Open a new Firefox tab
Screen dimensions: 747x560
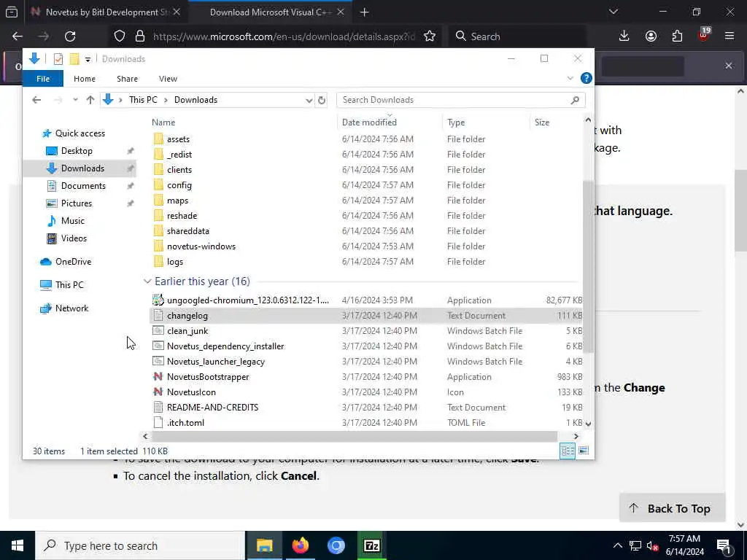pyautogui.click(x=365, y=12)
